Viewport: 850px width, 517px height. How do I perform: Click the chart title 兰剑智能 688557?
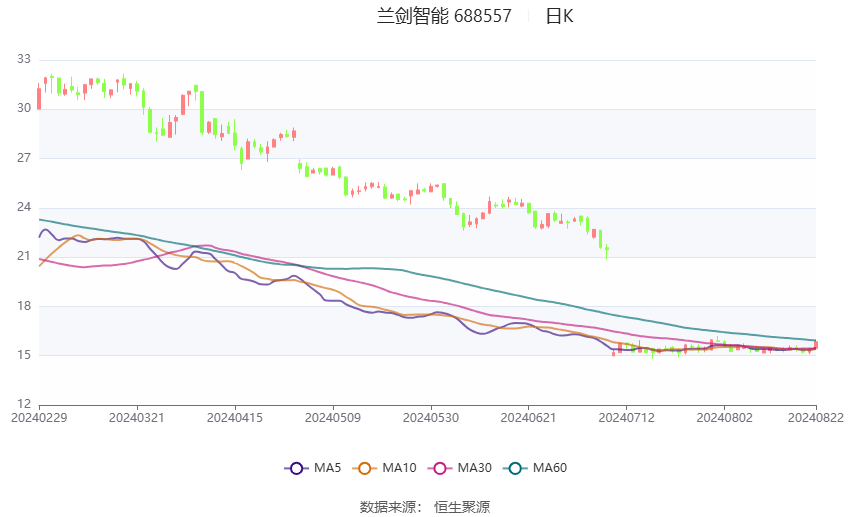[444, 16]
